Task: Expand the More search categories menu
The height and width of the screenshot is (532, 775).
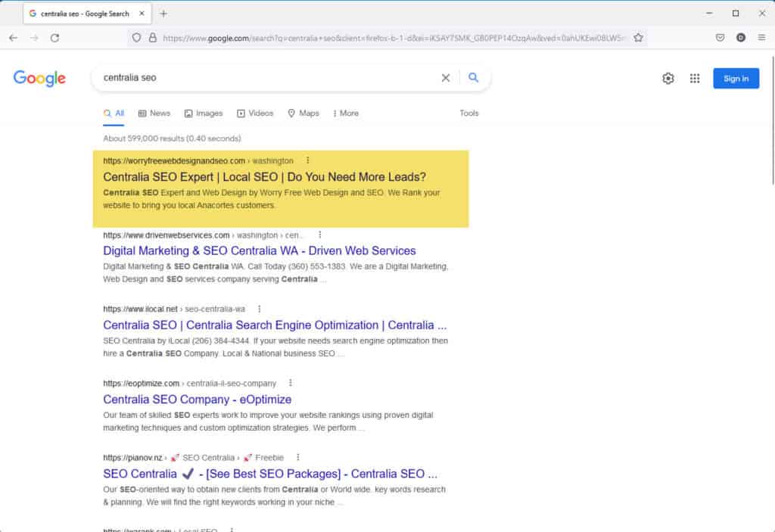Action: pyautogui.click(x=345, y=114)
